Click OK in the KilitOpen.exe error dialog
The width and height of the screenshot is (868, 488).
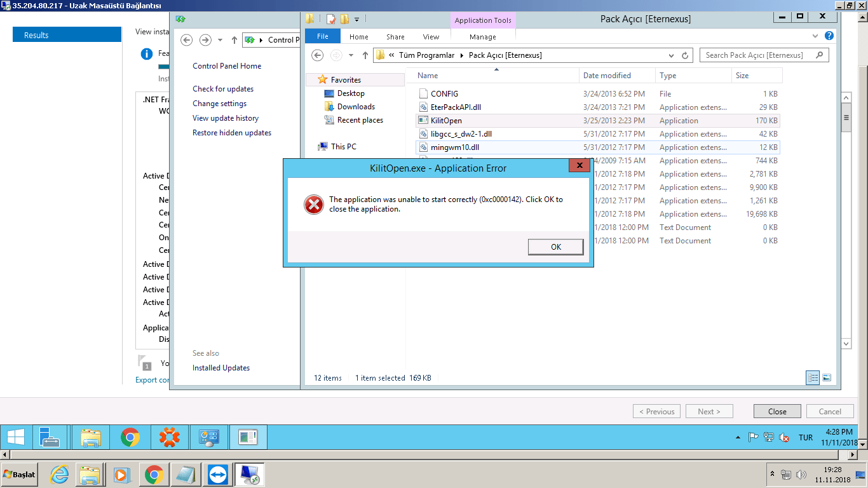tap(555, 247)
